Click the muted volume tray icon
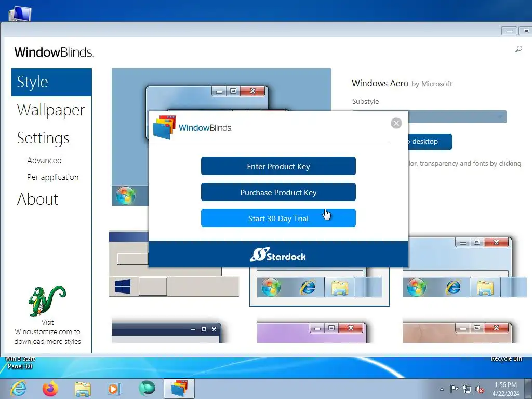 point(480,390)
